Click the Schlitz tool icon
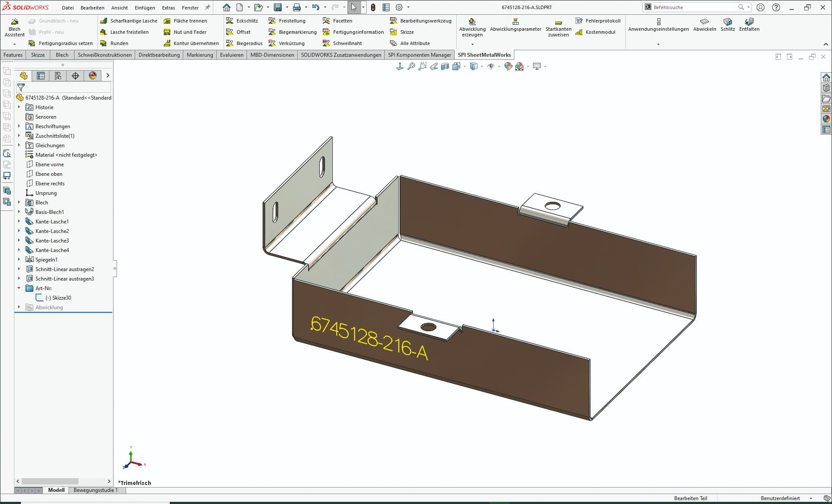 point(728,21)
